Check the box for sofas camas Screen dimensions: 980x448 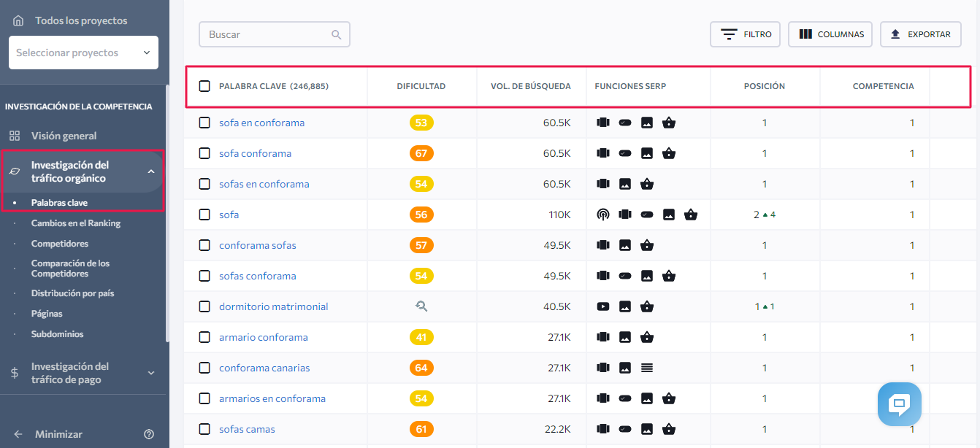click(x=204, y=429)
